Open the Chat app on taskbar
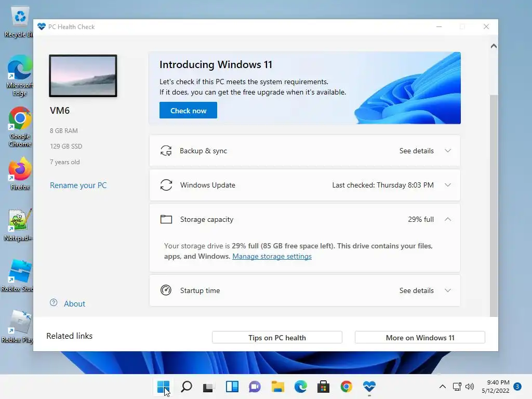 [255, 387]
